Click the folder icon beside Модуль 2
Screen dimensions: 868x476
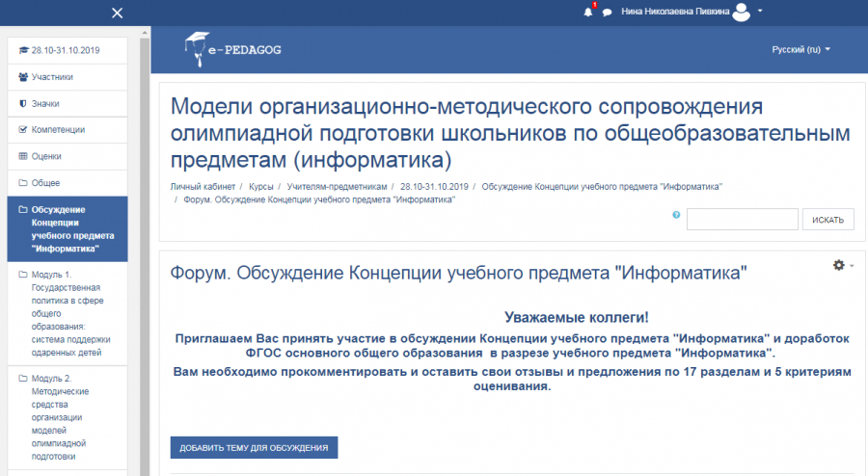tap(23, 378)
